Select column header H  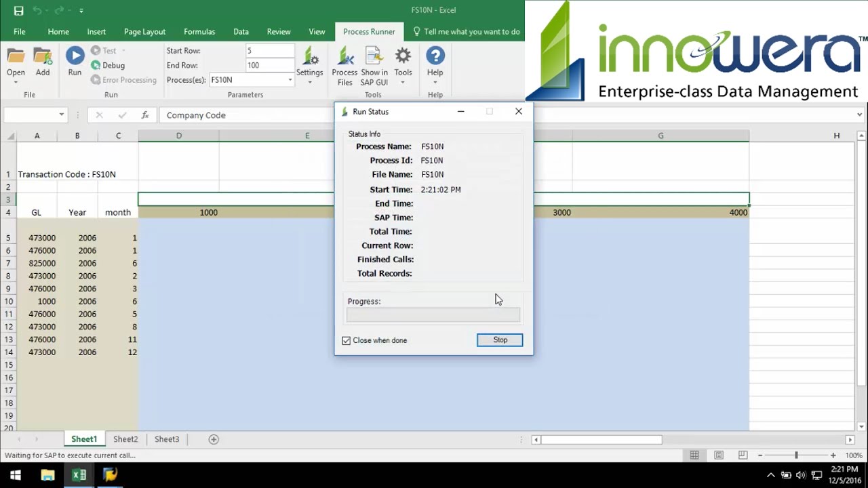click(x=837, y=136)
